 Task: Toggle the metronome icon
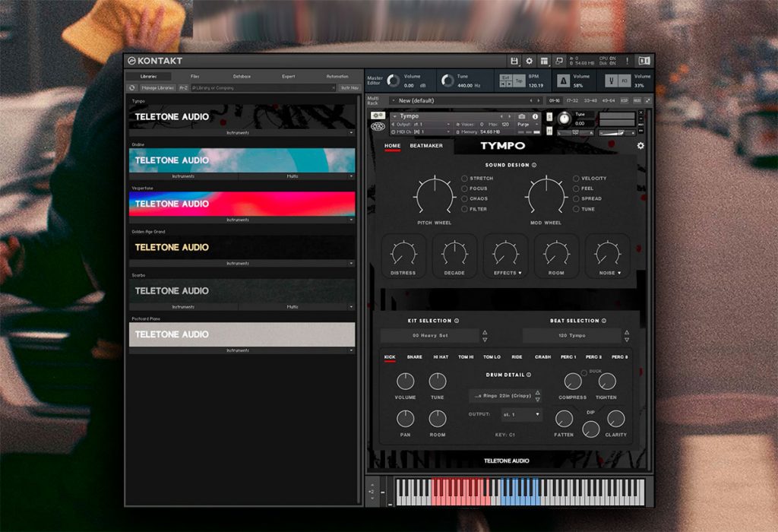563,81
